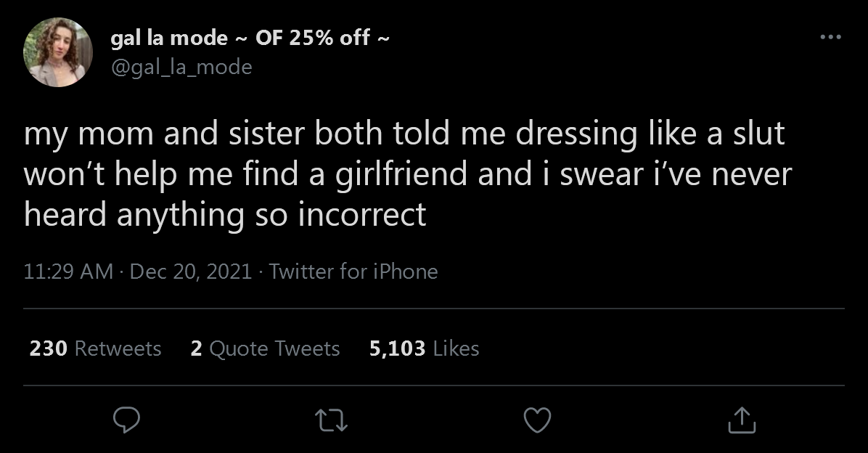Open the 2 Quote Tweets list
Viewport: 868px width, 453px height.
coord(265,348)
